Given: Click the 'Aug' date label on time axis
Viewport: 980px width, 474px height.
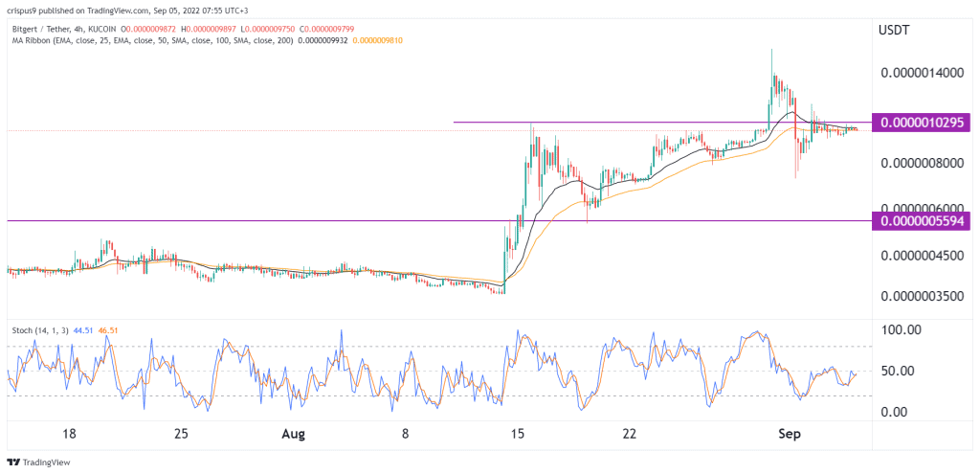Looking at the screenshot, I should tap(293, 434).
